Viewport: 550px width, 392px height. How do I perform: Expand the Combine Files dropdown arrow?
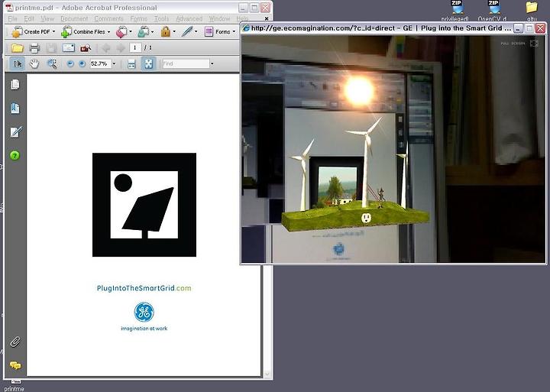pos(108,32)
